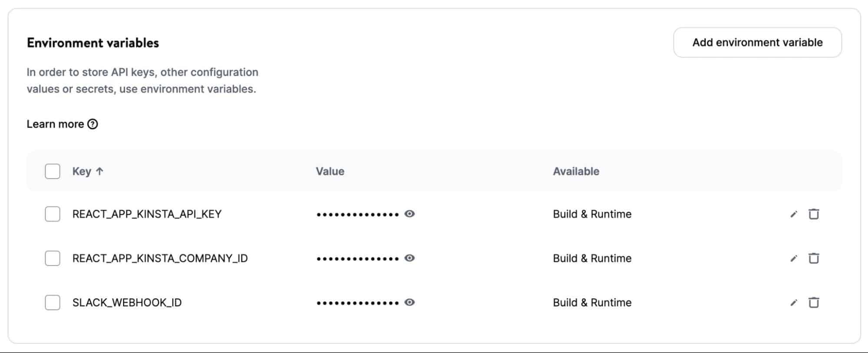Show the REACT_APP_KINSTA_COMPANY_ID value
Image resolution: width=868 pixels, height=353 pixels.
(x=409, y=258)
